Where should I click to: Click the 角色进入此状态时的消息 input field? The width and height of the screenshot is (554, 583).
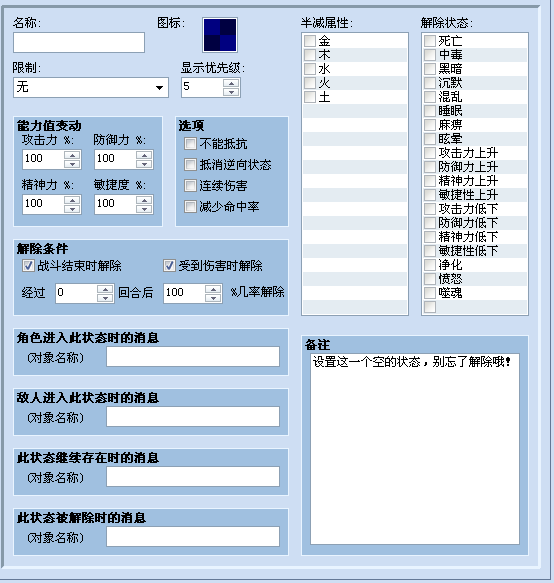point(193,357)
